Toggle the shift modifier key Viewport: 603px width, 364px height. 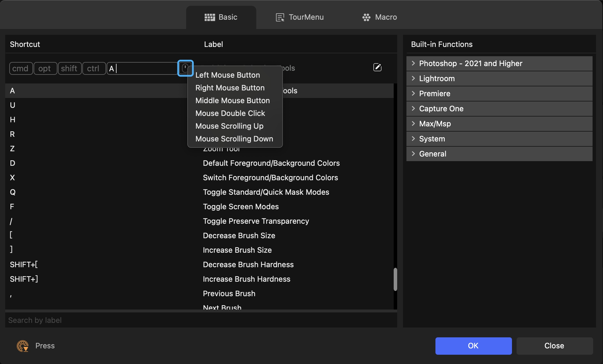[70, 68]
